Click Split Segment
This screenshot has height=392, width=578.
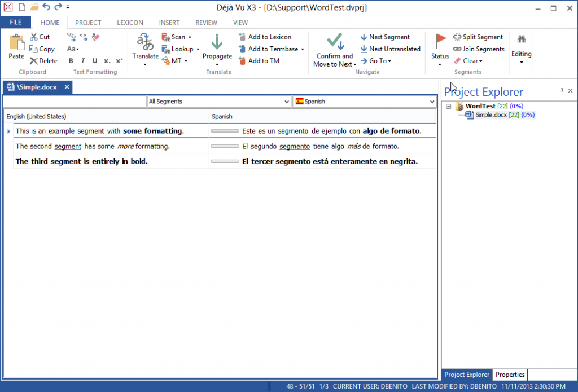(478, 37)
